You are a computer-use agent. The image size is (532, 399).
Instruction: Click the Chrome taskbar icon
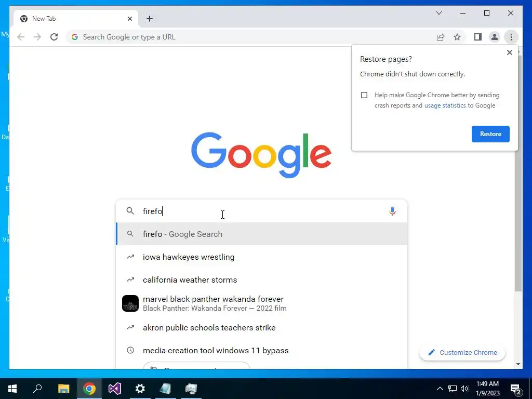pyautogui.click(x=89, y=389)
